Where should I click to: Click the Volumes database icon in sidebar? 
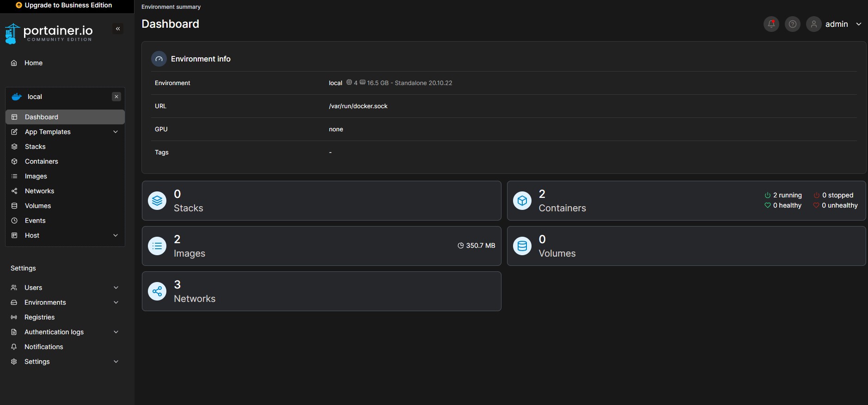click(14, 206)
